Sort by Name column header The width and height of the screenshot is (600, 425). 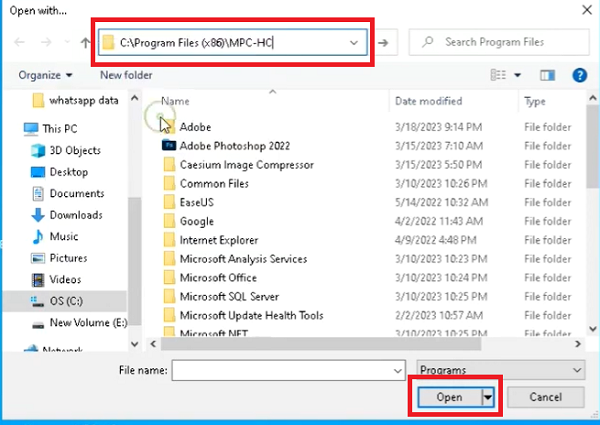175,101
